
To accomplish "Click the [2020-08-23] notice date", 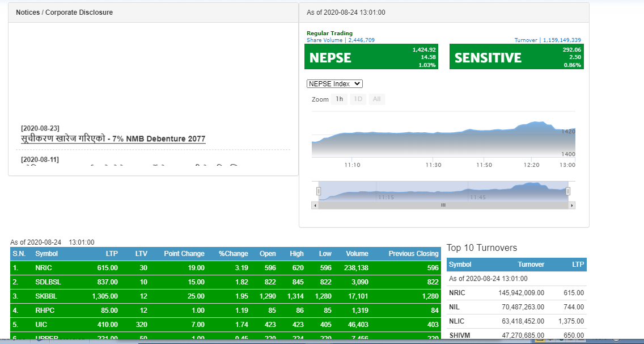I will click(x=40, y=128).
